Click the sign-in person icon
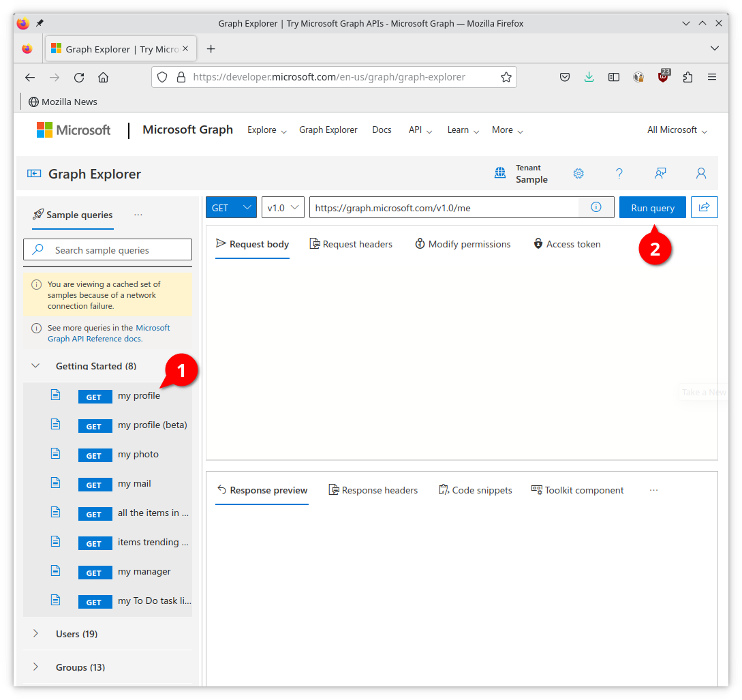 tap(701, 174)
